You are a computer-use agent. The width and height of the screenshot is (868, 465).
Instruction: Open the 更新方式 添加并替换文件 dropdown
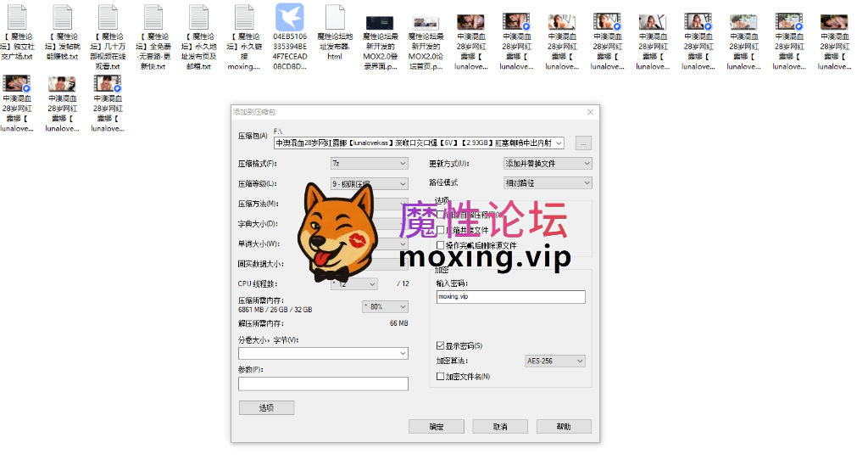[x=548, y=164]
